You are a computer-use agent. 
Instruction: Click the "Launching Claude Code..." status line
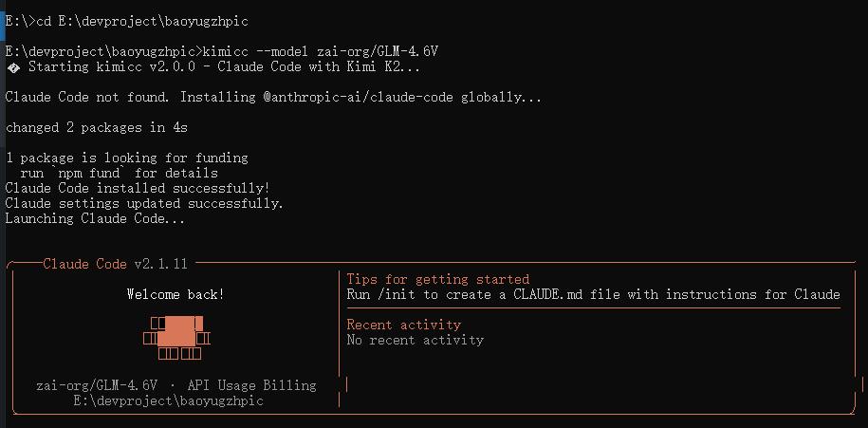95,218
